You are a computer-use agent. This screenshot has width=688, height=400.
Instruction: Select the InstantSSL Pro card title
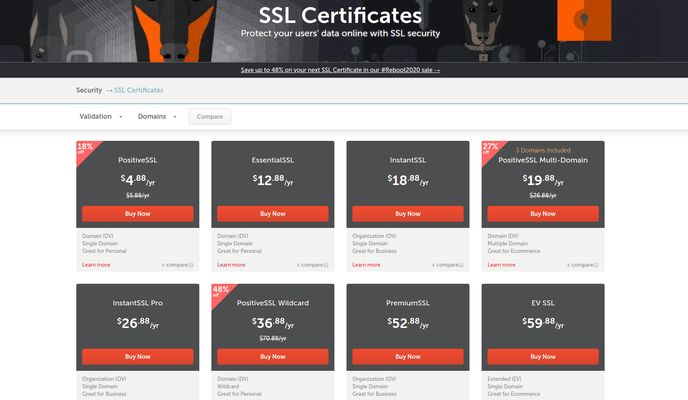(138, 303)
